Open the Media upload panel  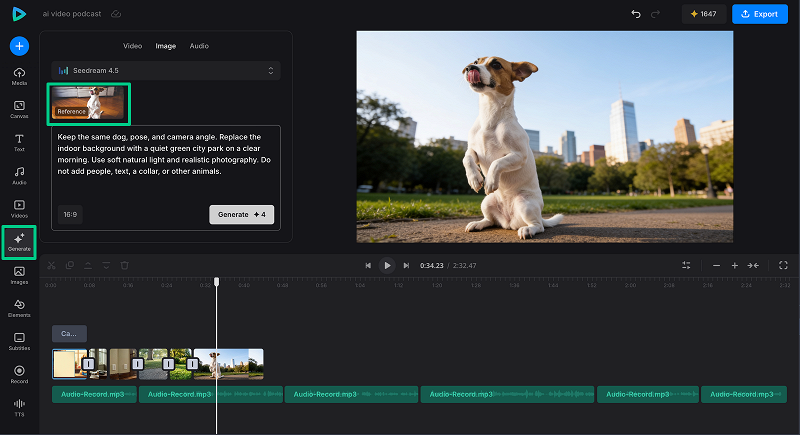(19, 76)
